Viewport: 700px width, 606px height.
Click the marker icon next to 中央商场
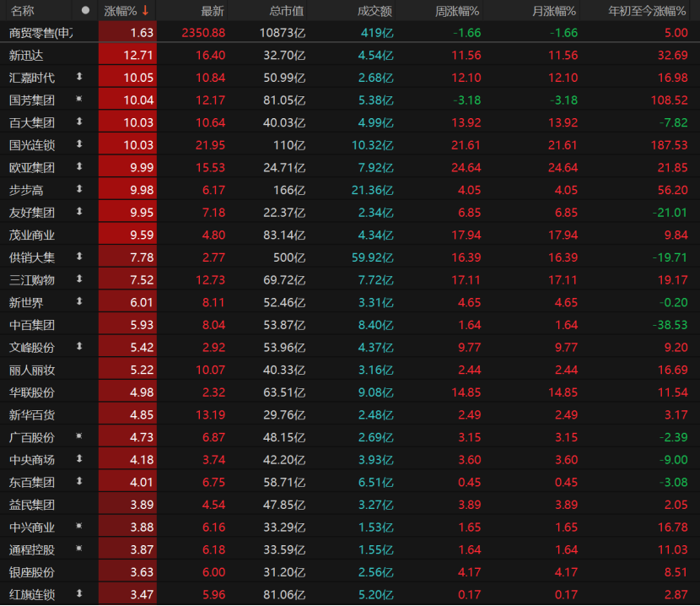point(79,459)
